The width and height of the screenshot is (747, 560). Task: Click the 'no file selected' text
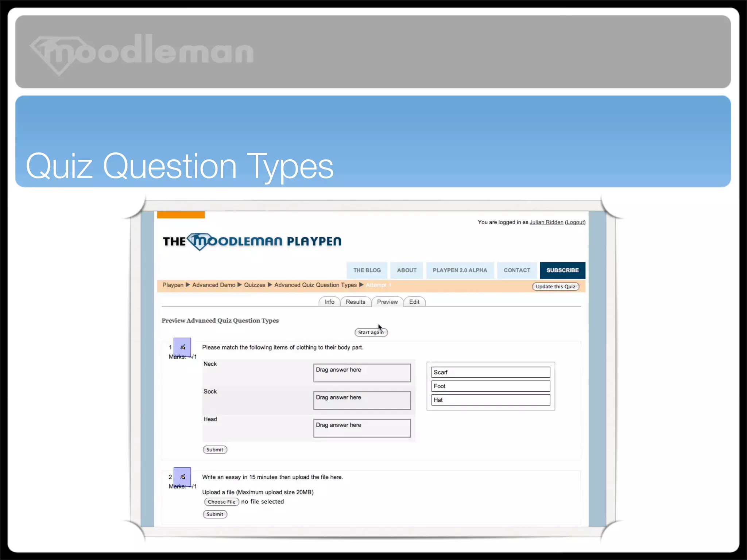(262, 502)
